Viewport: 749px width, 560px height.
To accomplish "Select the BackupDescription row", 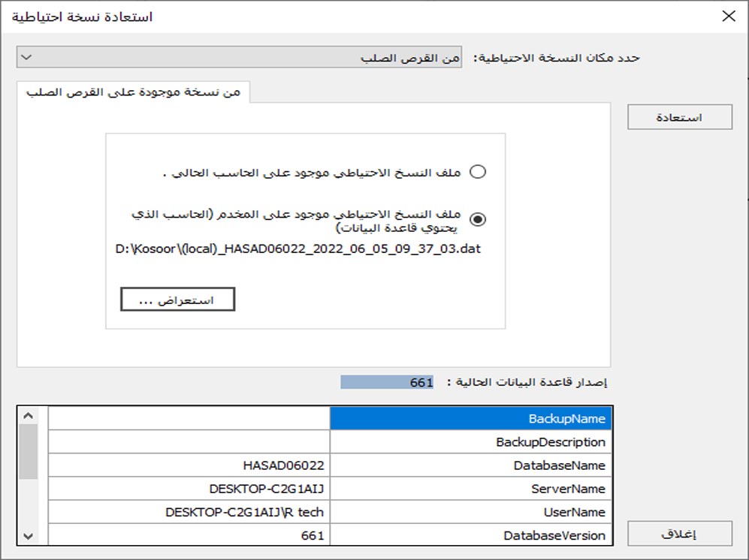I will 330,442.
